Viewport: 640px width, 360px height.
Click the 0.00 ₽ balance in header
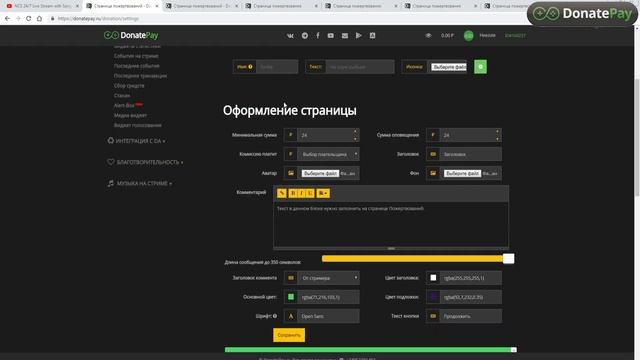[447, 36]
